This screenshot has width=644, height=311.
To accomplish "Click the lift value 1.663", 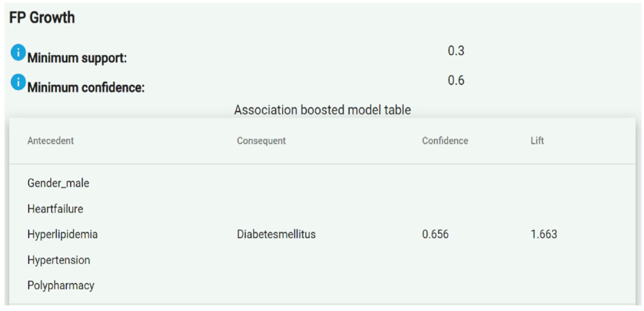I will (x=544, y=234).
